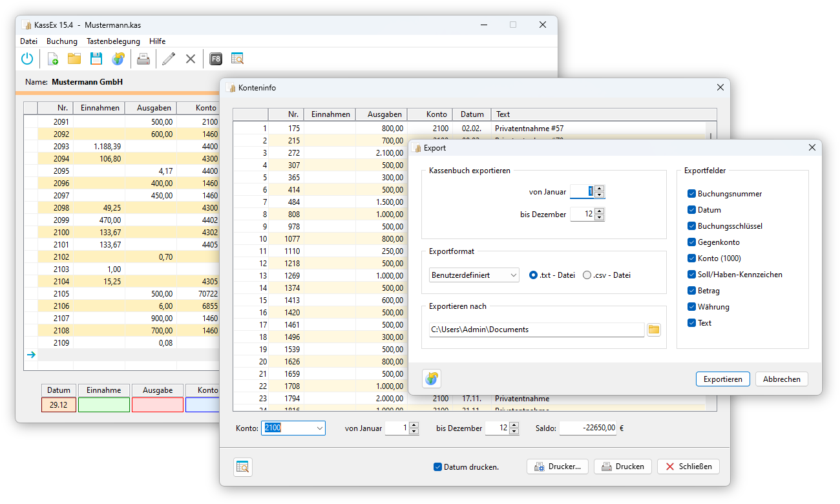The image size is (840, 504).
Task: Open file using yellow folder toolbar icon
Action: click(x=74, y=59)
